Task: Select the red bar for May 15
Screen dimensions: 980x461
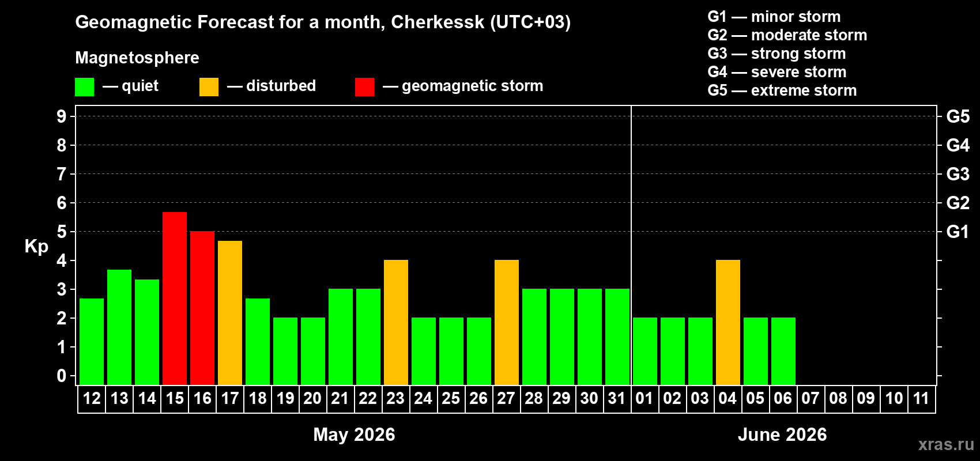Action: [175, 298]
